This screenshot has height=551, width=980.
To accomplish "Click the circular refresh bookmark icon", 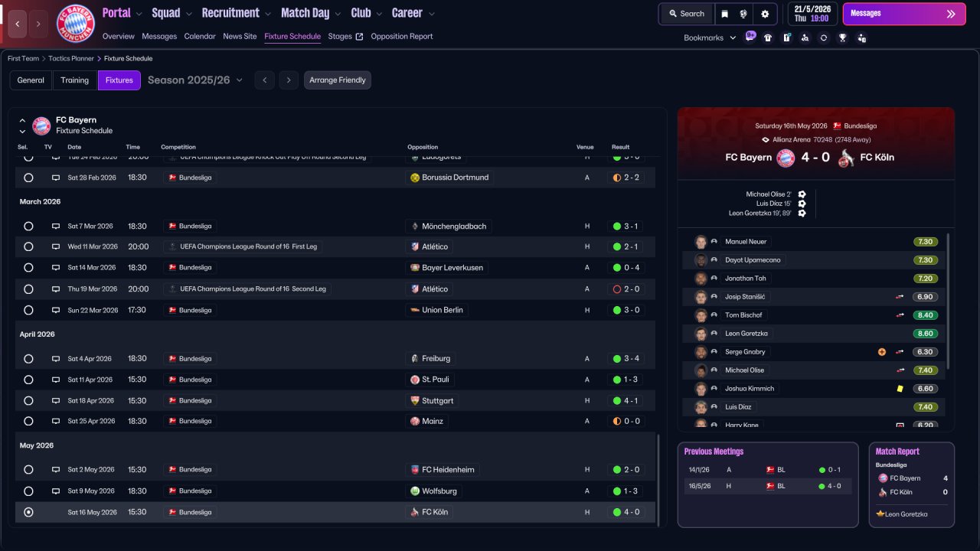I will 824,37.
